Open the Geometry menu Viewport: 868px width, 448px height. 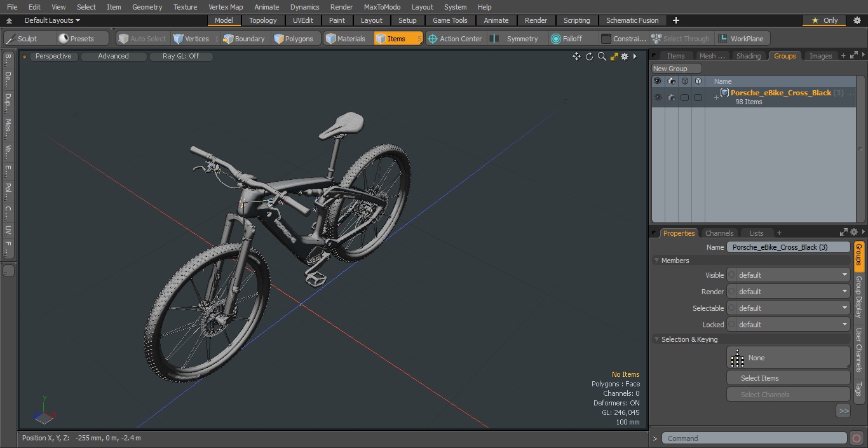pyautogui.click(x=147, y=7)
